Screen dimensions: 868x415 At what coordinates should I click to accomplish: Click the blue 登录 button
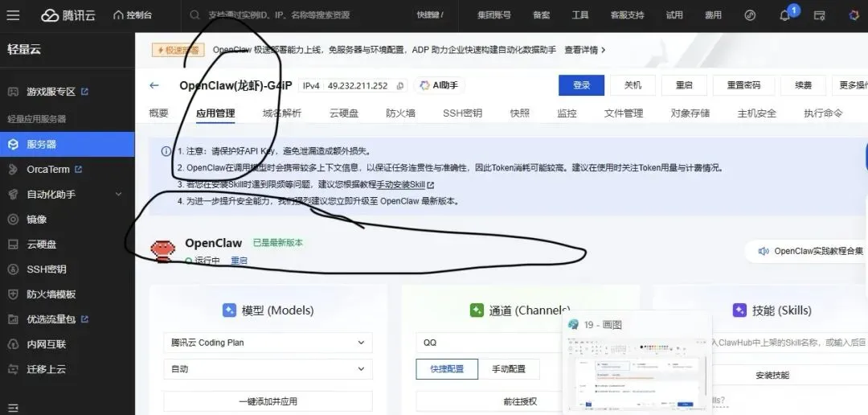[581, 85]
